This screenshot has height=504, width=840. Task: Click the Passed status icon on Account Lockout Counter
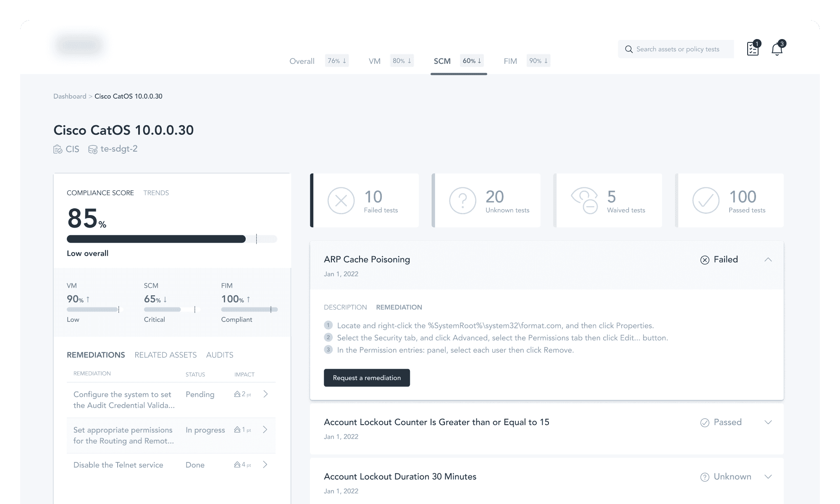click(705, 423)
